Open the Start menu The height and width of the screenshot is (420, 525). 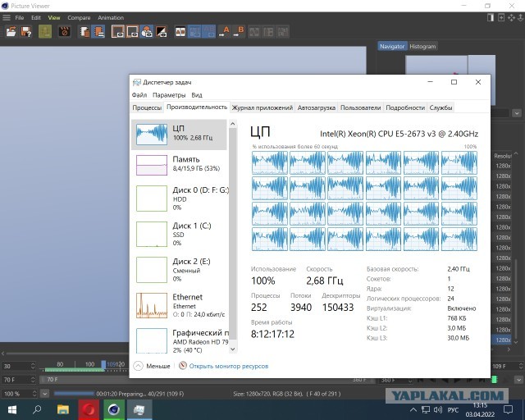(12, 409)
